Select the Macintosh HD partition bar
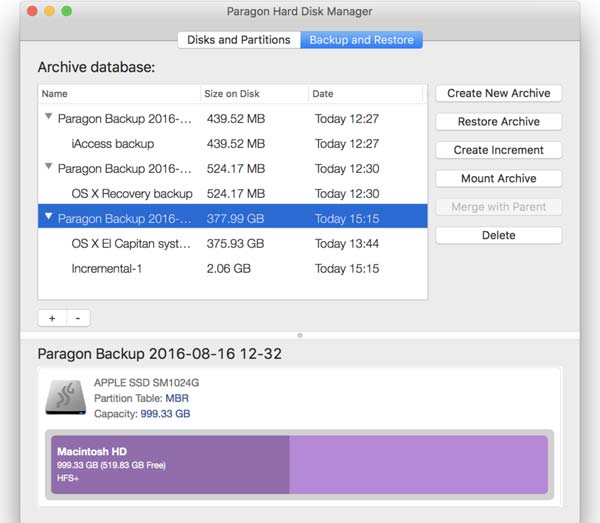The width and height of the screenshot is (600, 523). (x=300, y=465)
